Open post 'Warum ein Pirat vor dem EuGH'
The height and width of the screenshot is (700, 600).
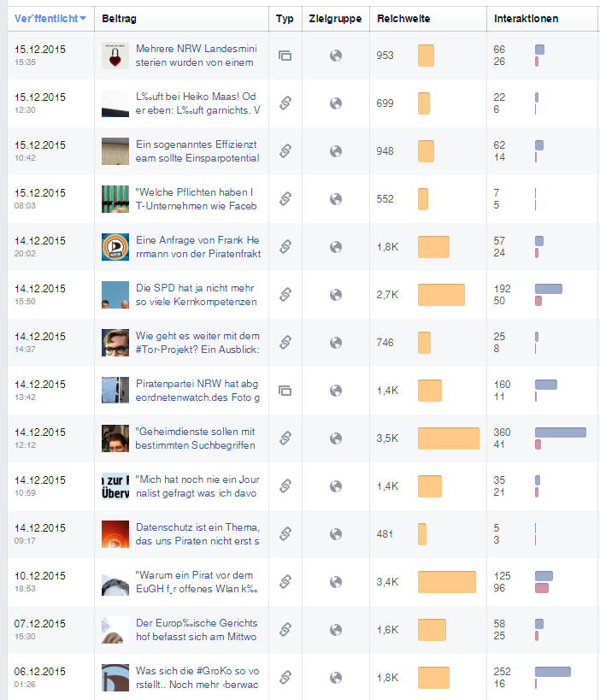(197, 582)
